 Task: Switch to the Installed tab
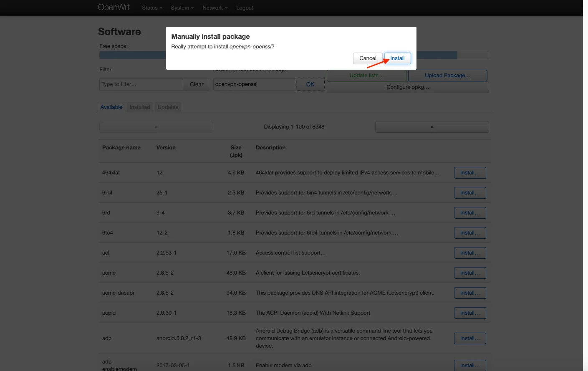[139, 107]
